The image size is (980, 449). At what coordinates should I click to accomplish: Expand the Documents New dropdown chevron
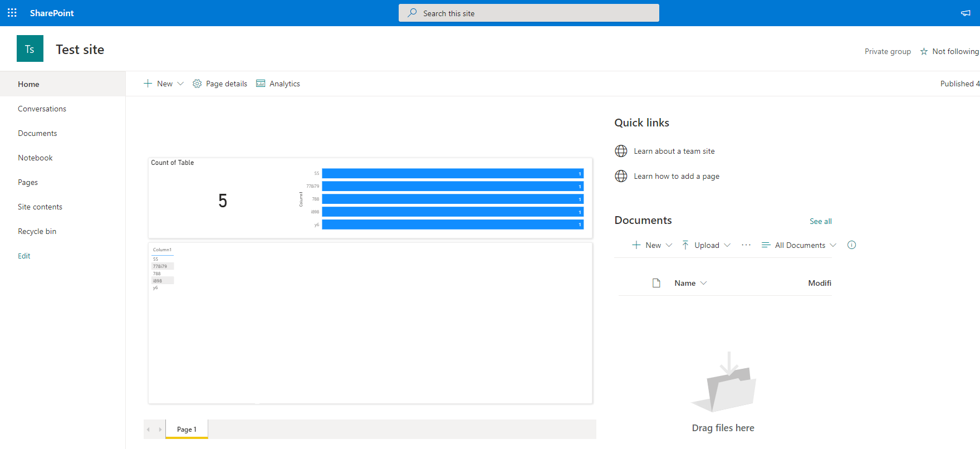(669, 245)
